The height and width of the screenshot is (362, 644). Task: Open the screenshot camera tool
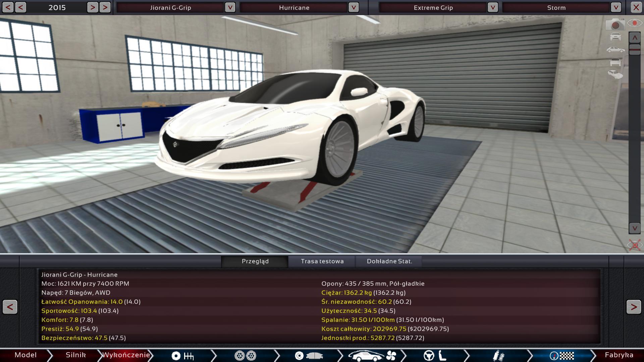click(615, 24)
